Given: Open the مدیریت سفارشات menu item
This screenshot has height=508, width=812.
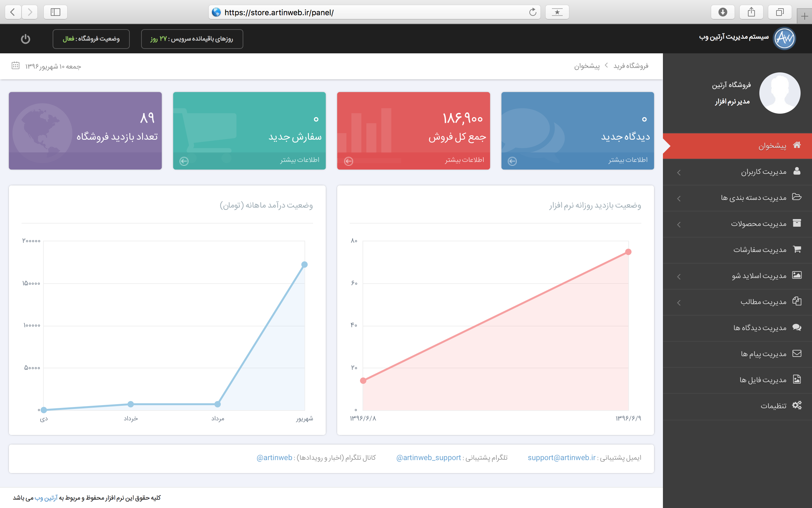Looking at the screenshot, I should tap(737, 250).
